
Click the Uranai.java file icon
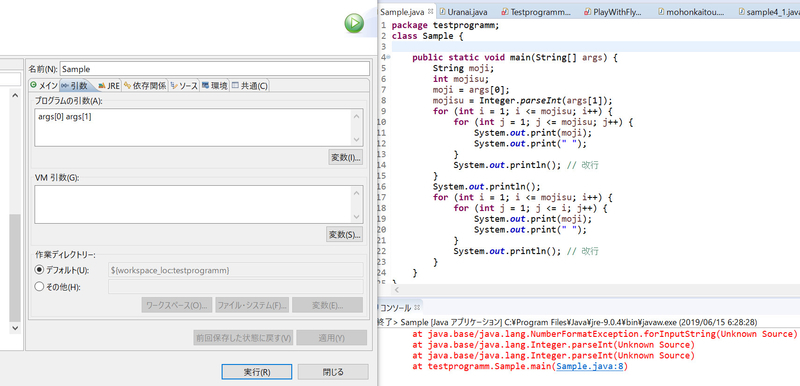(x=443, y=11)
